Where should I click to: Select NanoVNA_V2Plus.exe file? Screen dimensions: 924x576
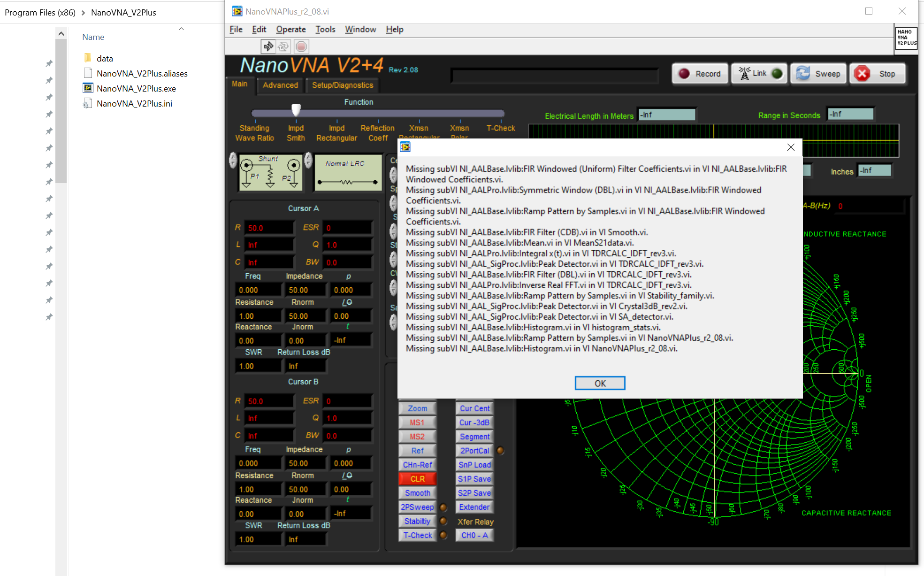click(136, 89)
